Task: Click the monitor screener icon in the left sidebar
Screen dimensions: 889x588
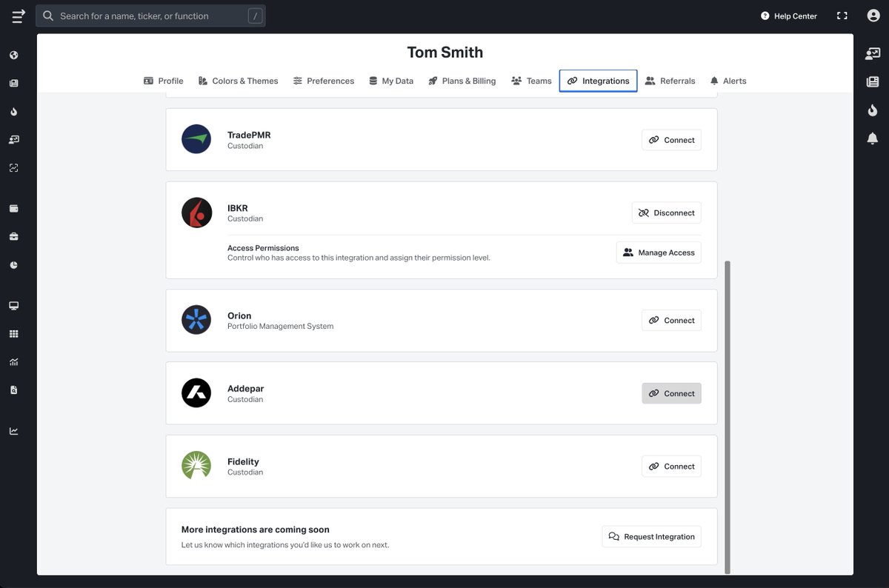Action: 13,305
